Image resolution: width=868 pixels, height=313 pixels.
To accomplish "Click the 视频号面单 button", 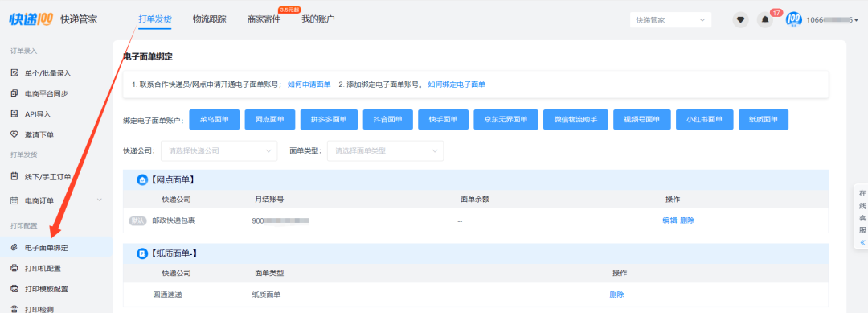I will coord(642,120).
